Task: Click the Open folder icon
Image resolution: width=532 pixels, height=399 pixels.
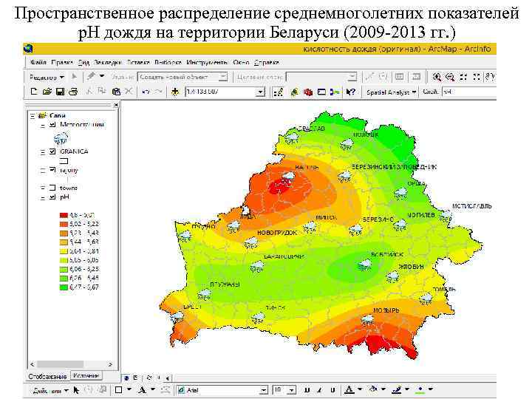Action: pyautogui.click(x=47, y=92)
